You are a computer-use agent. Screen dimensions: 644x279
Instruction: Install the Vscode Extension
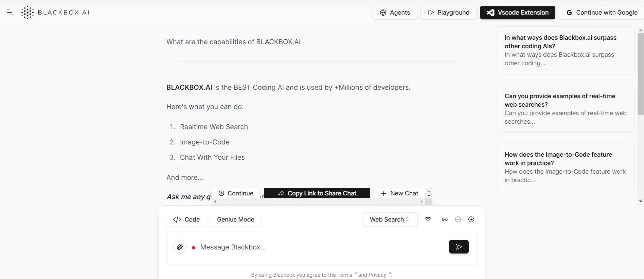pos(518,13)
